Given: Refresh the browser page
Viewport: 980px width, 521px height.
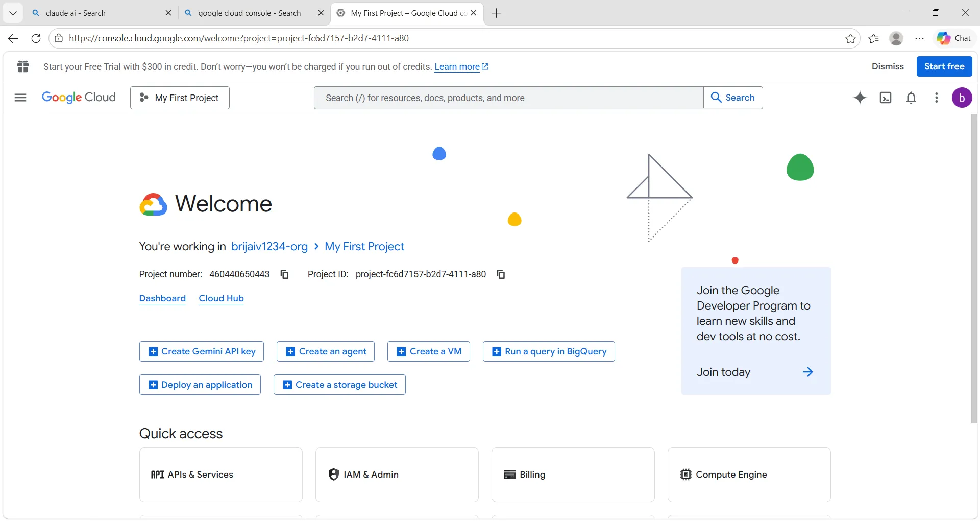Looking at the screenshot, I should pyautogui.click(x=36, y=38).
